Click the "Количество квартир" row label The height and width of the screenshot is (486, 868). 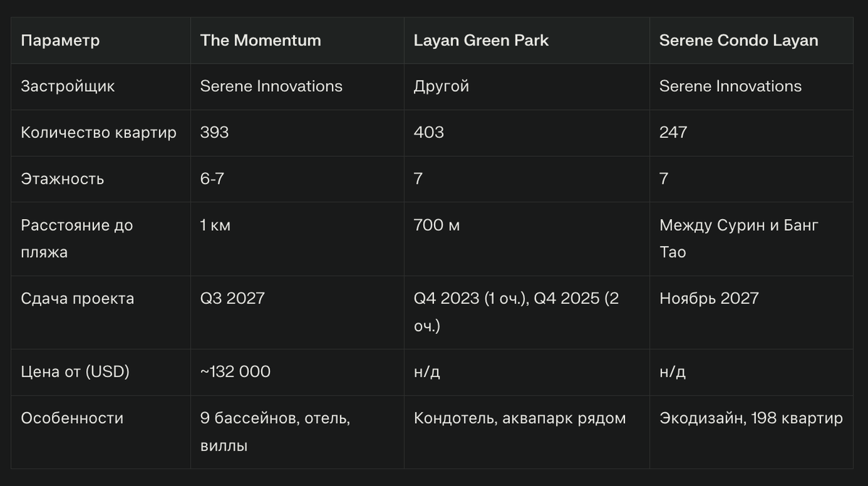coord(98,132)
